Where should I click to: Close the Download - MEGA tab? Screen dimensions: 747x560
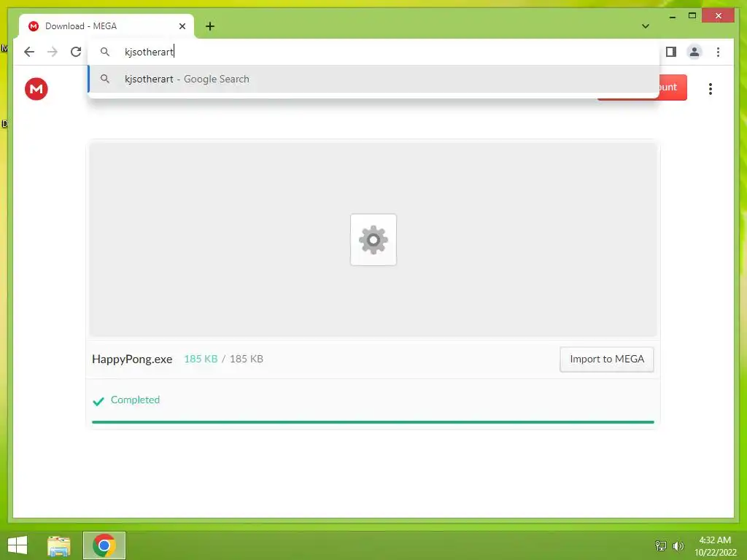(182, 26)
